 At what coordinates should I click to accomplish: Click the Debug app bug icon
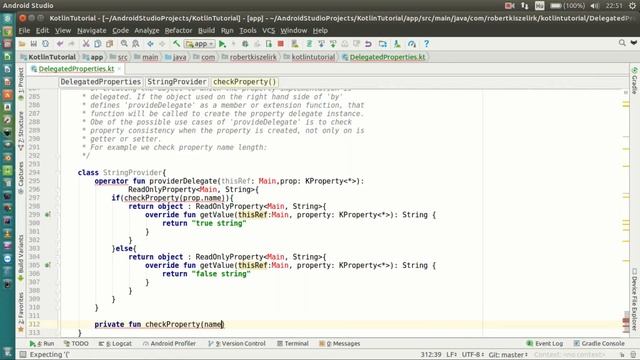click(245, 44)
